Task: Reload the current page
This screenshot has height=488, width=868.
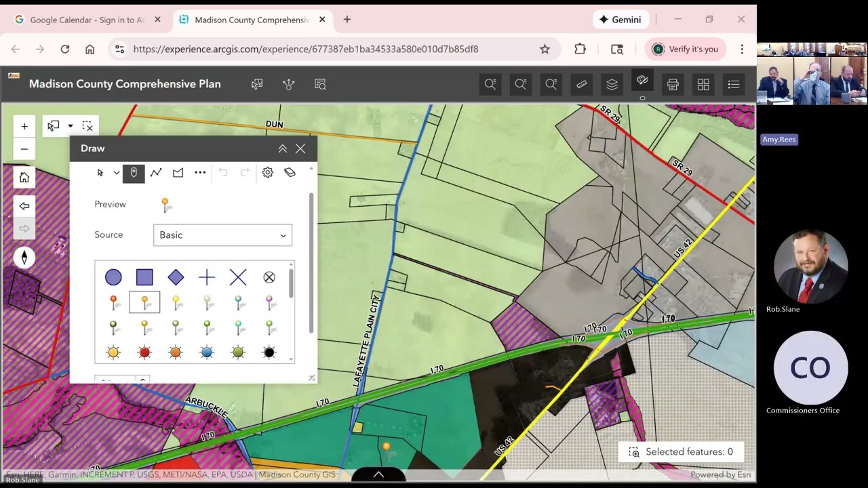Action: [65, 49]
